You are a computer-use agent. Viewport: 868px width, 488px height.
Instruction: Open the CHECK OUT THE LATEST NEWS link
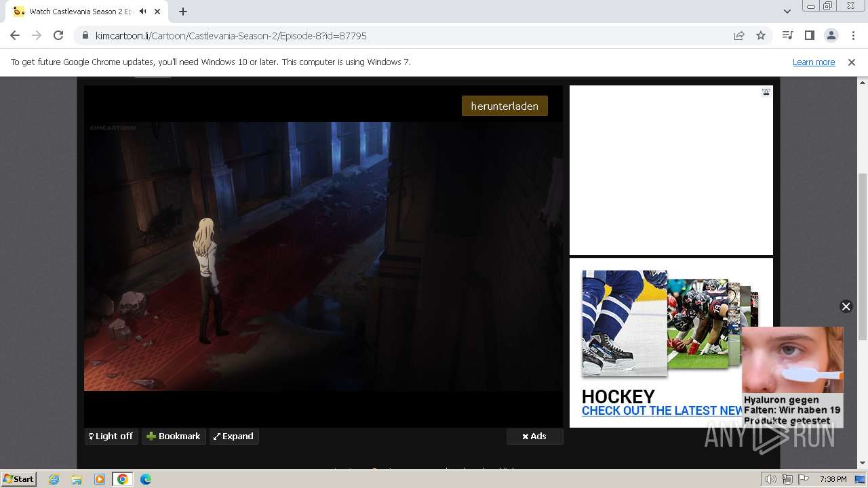tap(663, 411)
